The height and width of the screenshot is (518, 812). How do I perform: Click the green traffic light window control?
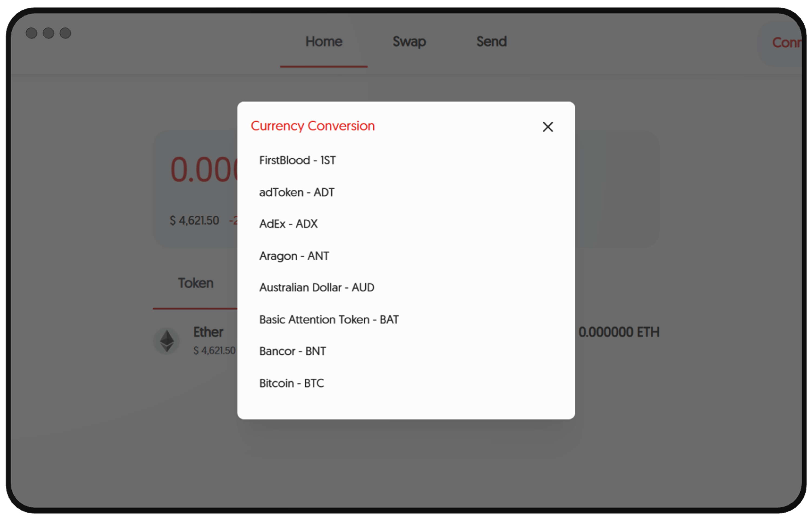(65, 33)
